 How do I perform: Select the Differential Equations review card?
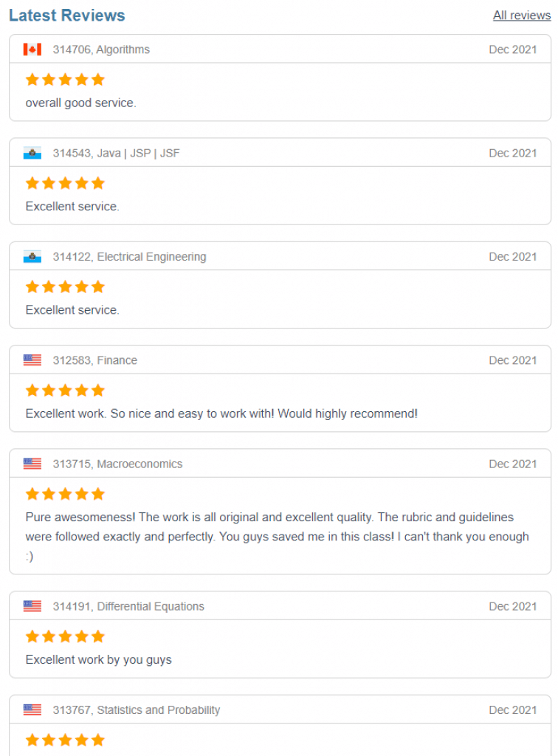[279, 633]
